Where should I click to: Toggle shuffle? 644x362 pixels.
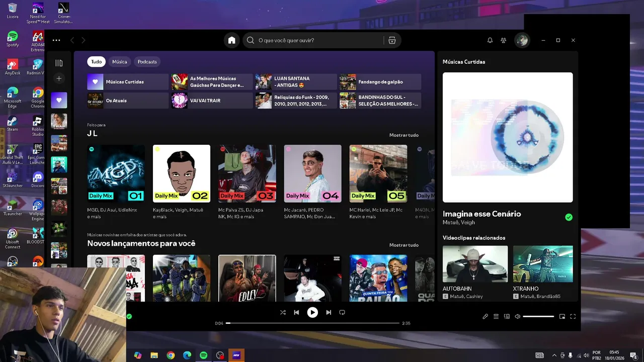(283, 312)
